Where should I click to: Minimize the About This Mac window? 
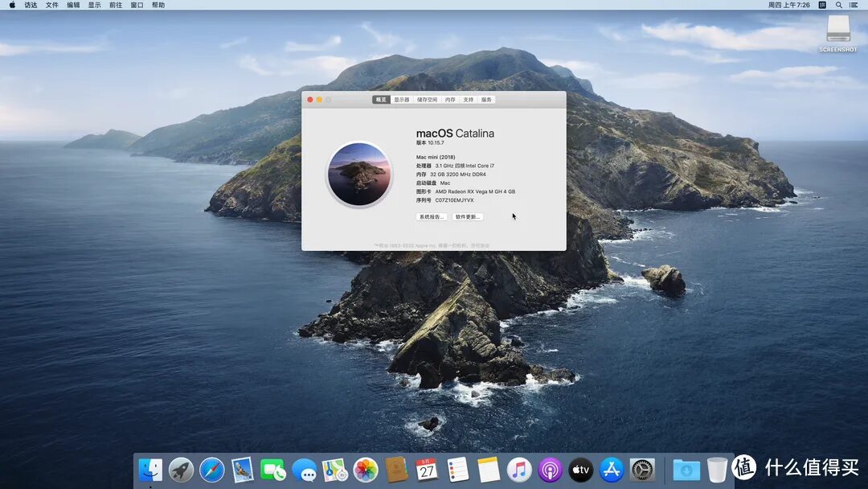(x=319, y=100)
